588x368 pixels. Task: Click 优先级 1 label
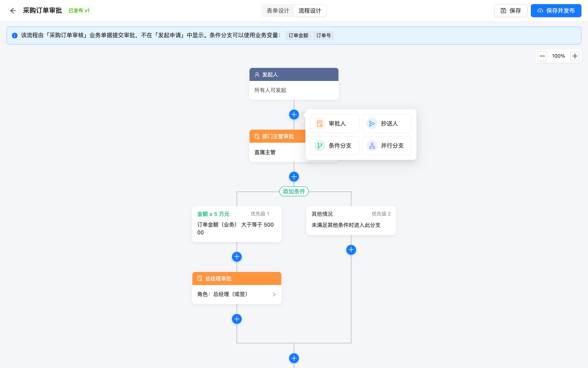pos(260,214)
